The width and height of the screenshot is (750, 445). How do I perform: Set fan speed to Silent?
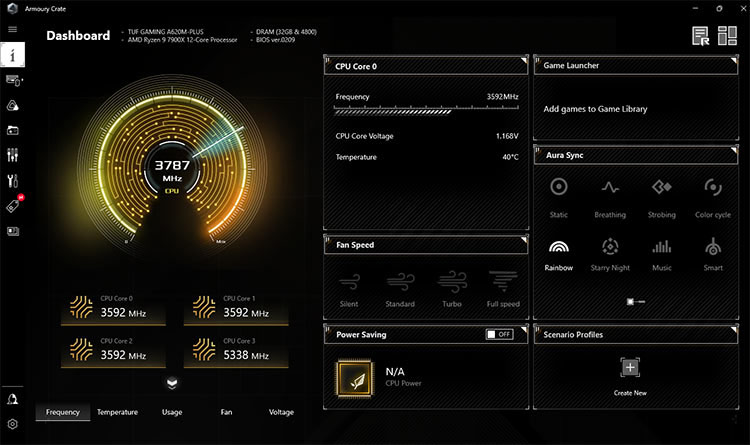(349, 282)
